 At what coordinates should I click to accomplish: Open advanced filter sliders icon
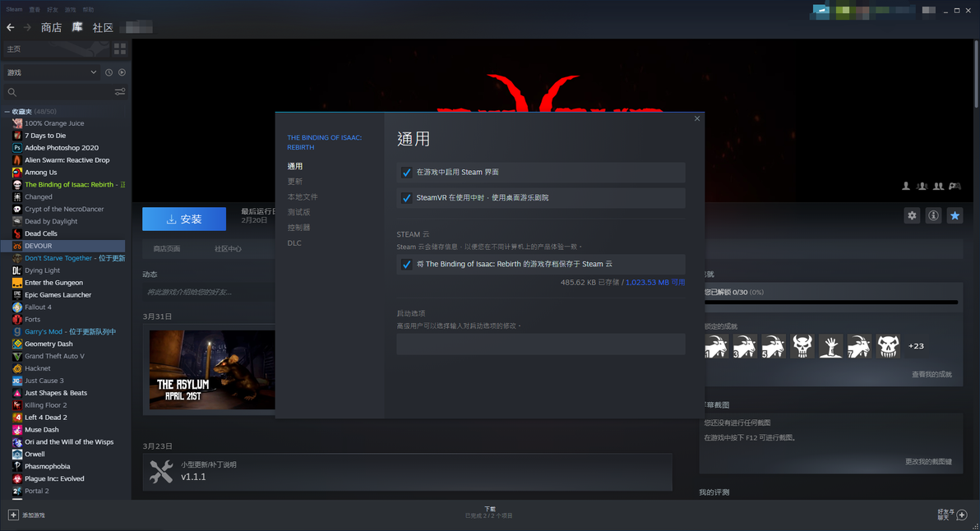click(x=120, y=92)
